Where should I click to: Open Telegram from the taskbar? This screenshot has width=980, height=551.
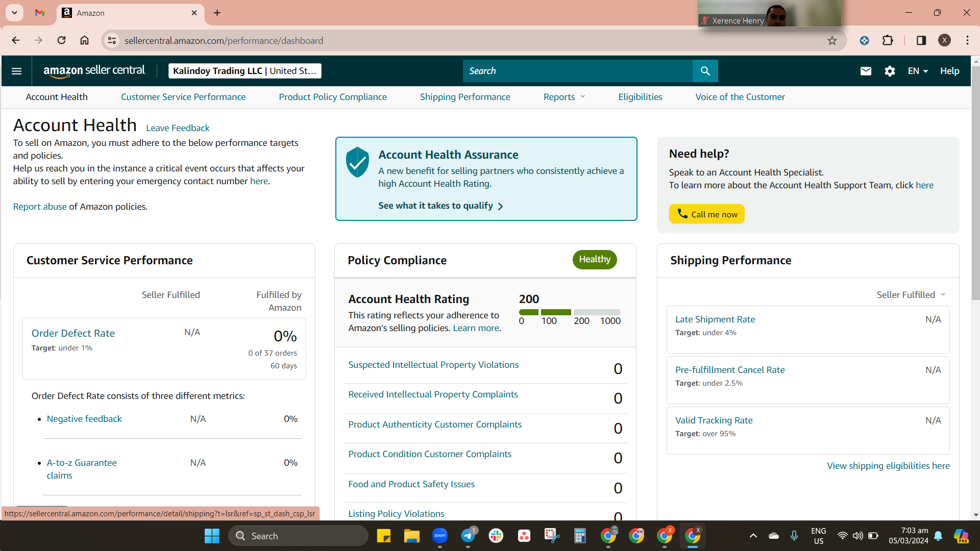coord(468,536)
